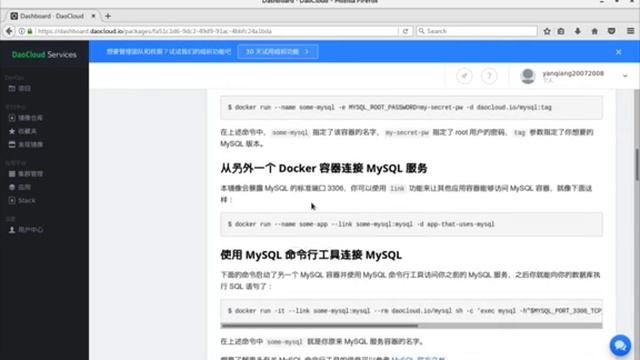This screenshot has width=640, height=360.
Task: Click the Docker container MySQL connection heading
Action: pyautogui.click(x=324, y=168)
